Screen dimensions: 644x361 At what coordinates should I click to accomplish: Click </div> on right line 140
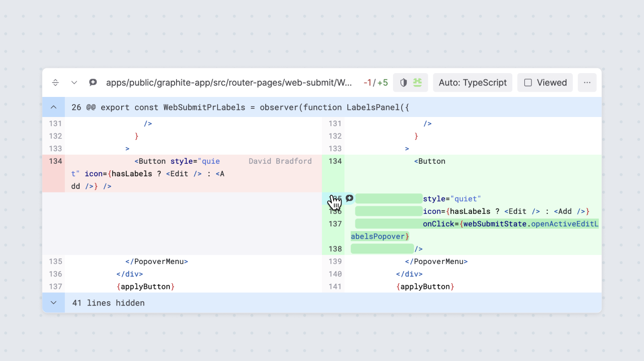click(409, 274)
